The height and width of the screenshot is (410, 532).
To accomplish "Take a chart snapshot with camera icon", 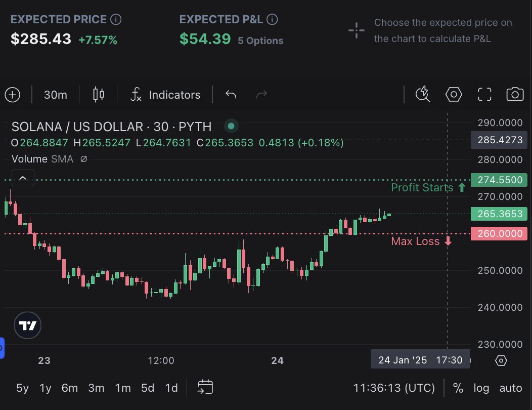I will [x=515, y=95].
